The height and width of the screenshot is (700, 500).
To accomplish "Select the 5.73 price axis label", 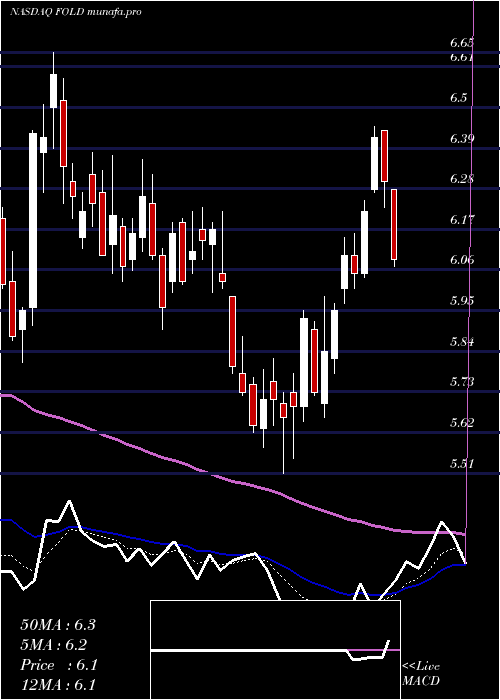I will pos(462,382).
